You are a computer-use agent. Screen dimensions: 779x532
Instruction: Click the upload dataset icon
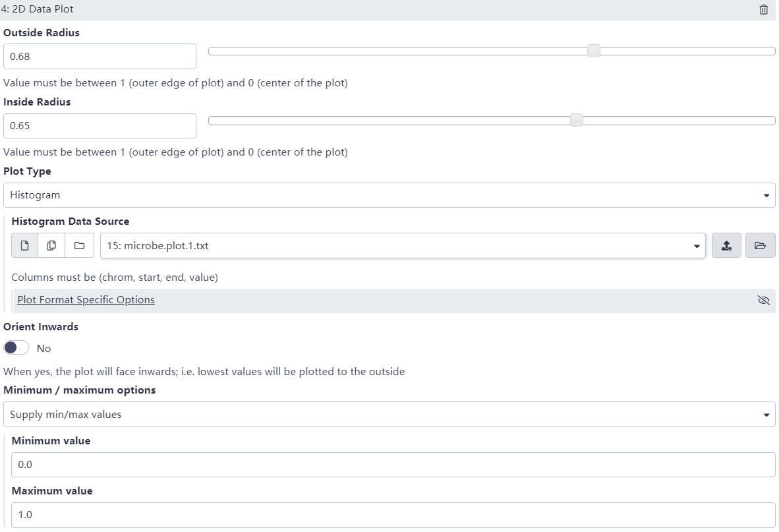[726, 246]
